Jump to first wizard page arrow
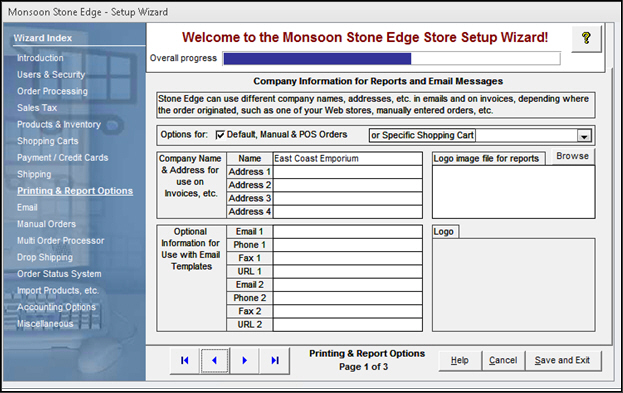 tap(185, 360)
